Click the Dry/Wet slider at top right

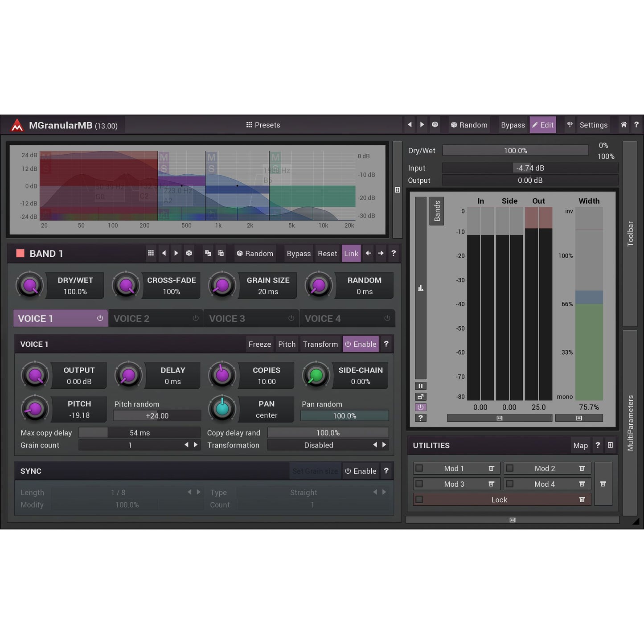click(515, 151)
